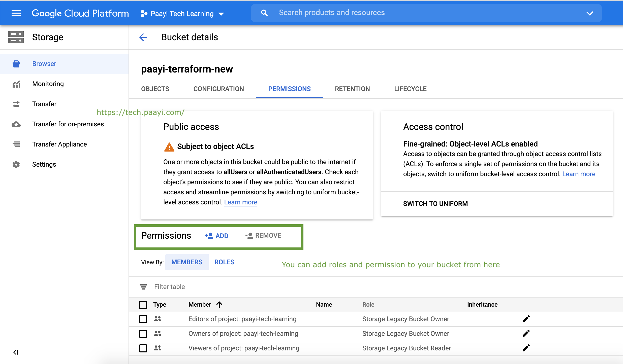Click the back arrow beside Bucket details

(143, 37)
